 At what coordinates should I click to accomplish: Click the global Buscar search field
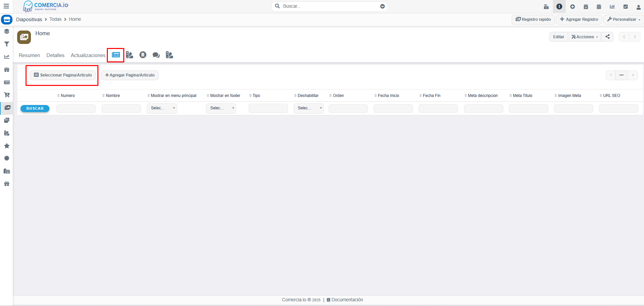329,6
